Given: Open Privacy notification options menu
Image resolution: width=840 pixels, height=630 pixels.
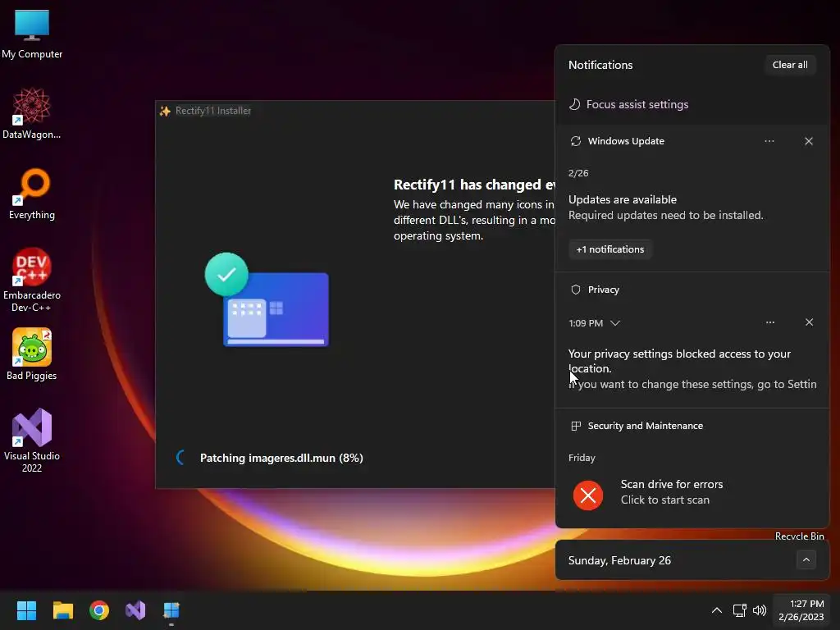Looking at the screenshot, I should (769, 322).
